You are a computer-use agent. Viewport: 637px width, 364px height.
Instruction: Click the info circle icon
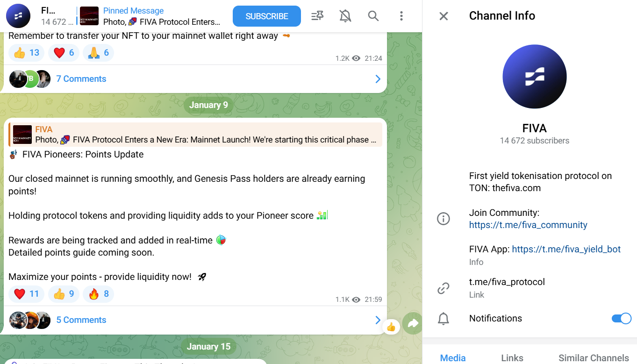443,219
